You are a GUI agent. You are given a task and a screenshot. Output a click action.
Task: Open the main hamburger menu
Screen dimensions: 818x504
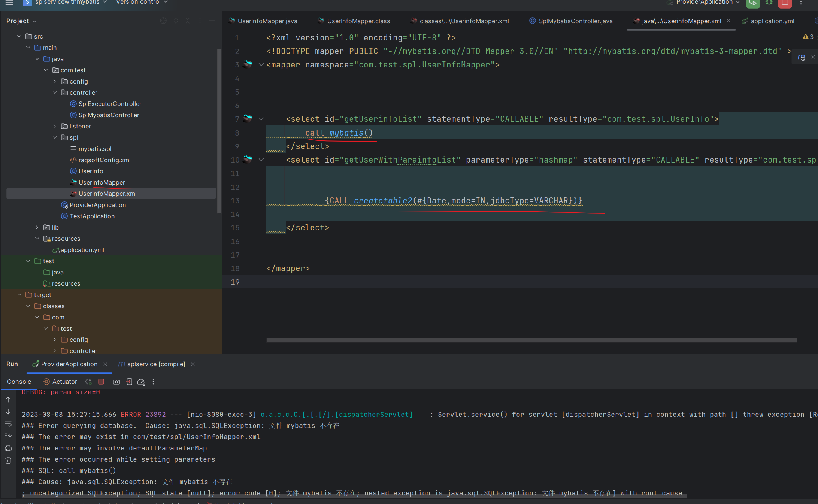[9, 3]
